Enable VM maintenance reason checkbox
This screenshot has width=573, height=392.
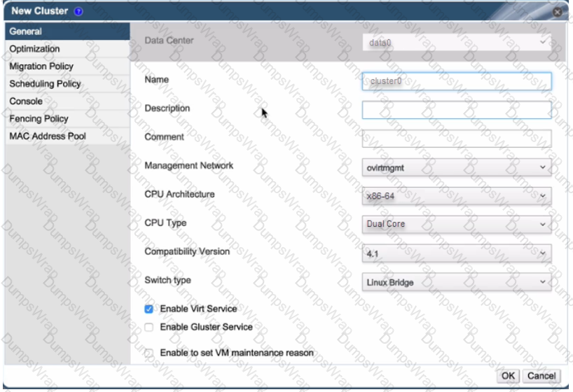pos(149,353)
